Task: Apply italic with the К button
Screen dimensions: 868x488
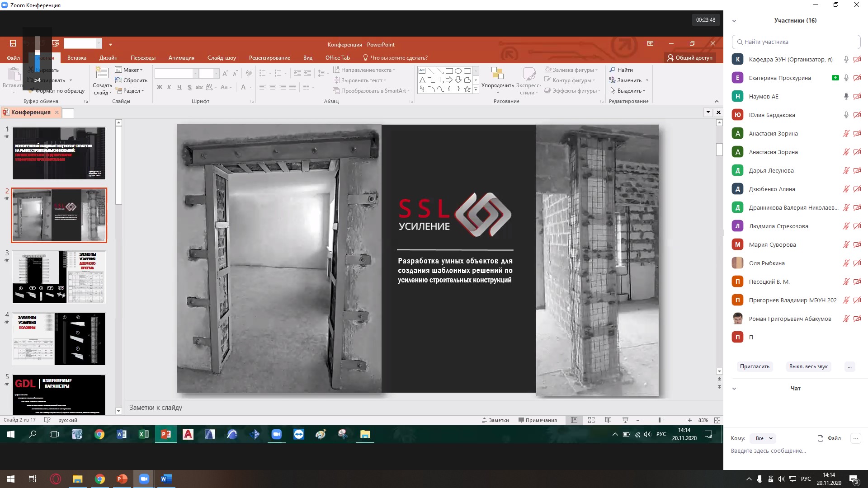Action: (x=169, y=87)
